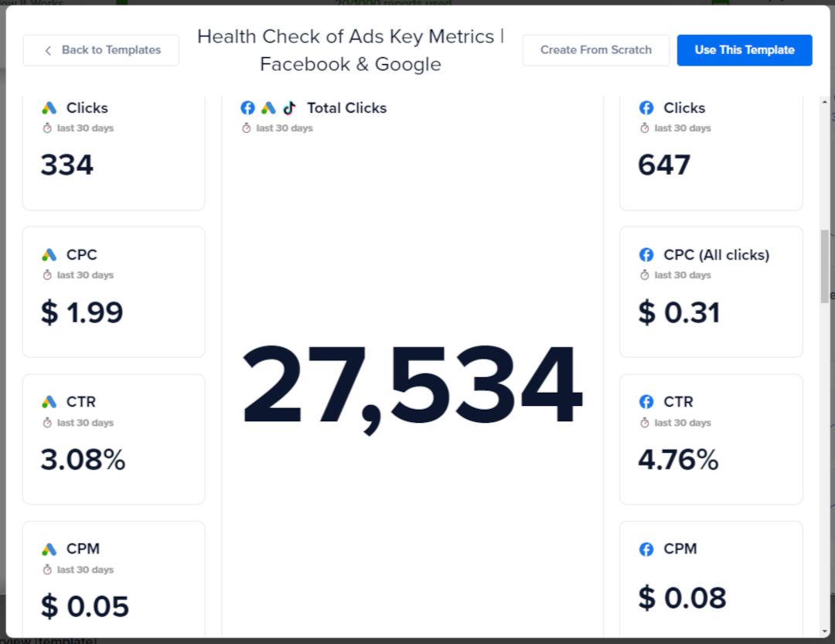Image resolution: width=835 pixels, height=644 pixels.
Task: Click Google Ads icon beside CPM
Action: (49, 549)
